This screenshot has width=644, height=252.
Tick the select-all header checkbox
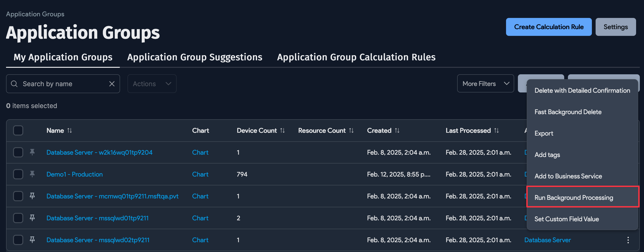pos(18,130)
